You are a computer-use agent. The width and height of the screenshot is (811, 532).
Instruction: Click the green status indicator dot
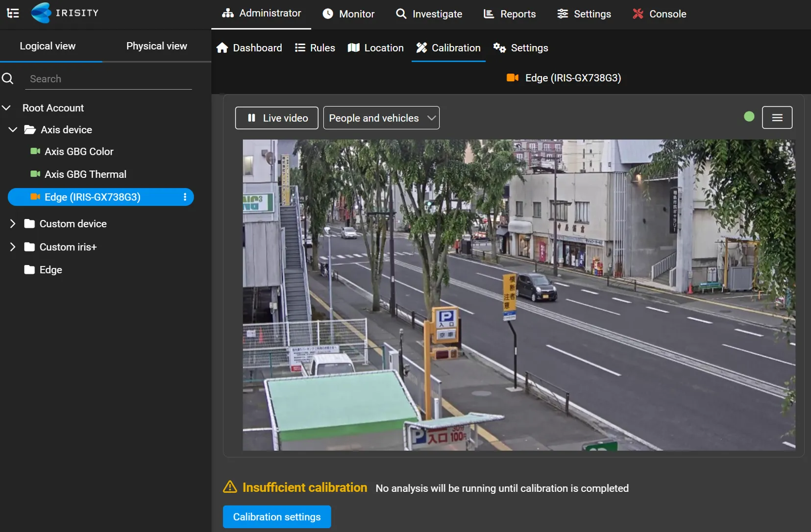click(x=749, y=117)
